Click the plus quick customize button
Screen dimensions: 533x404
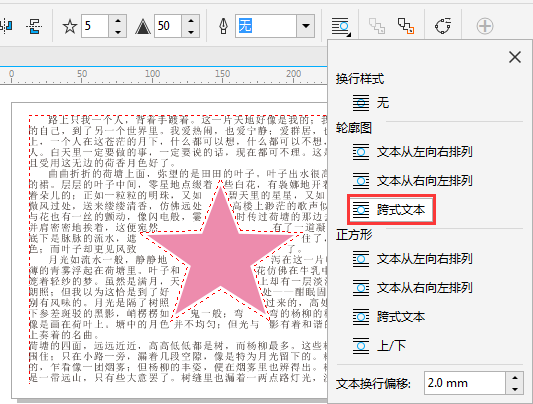tap(485, 26)
